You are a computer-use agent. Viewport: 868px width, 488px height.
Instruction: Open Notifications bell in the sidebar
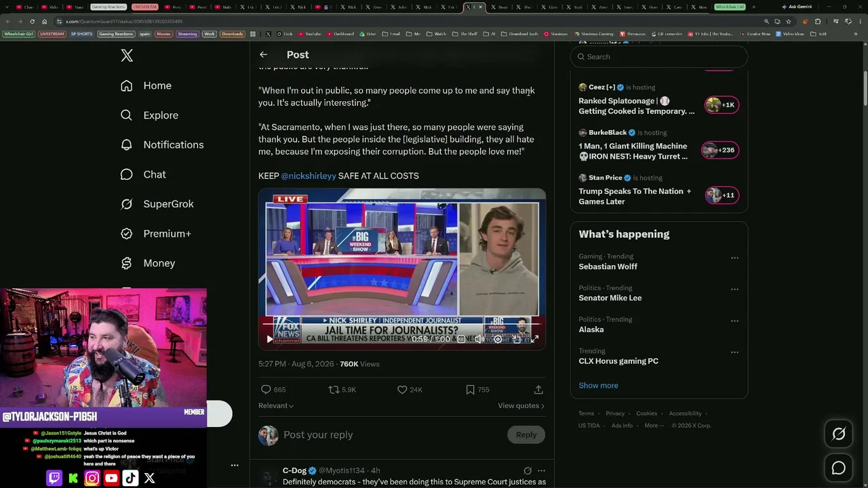(x=161, y=145)
